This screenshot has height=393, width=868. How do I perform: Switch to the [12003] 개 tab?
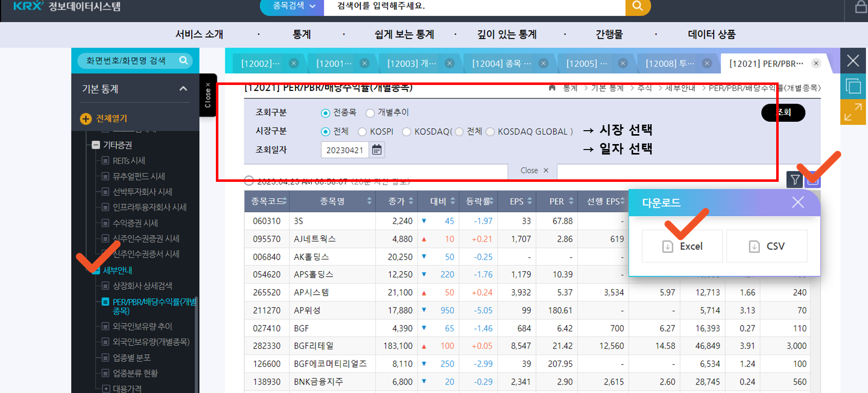coord(411,64)
